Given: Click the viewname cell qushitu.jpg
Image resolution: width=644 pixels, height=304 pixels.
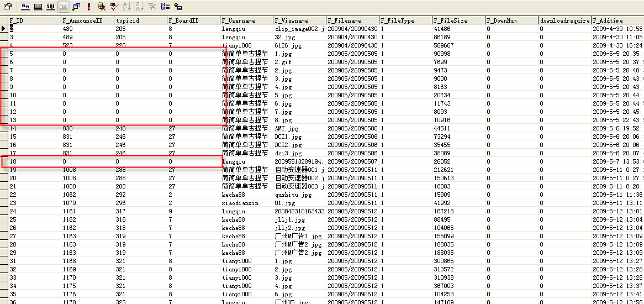Looking at the screenshot, I should coord(299,195).
